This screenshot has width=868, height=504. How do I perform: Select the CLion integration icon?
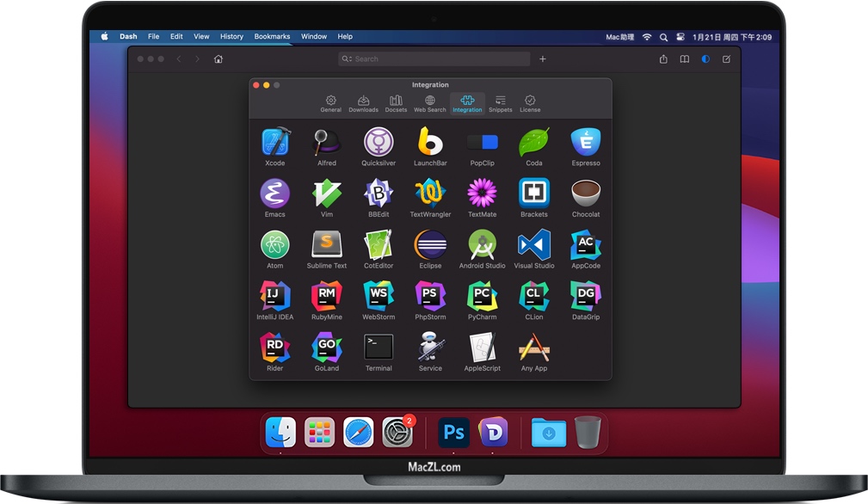[x=533, y=296]
